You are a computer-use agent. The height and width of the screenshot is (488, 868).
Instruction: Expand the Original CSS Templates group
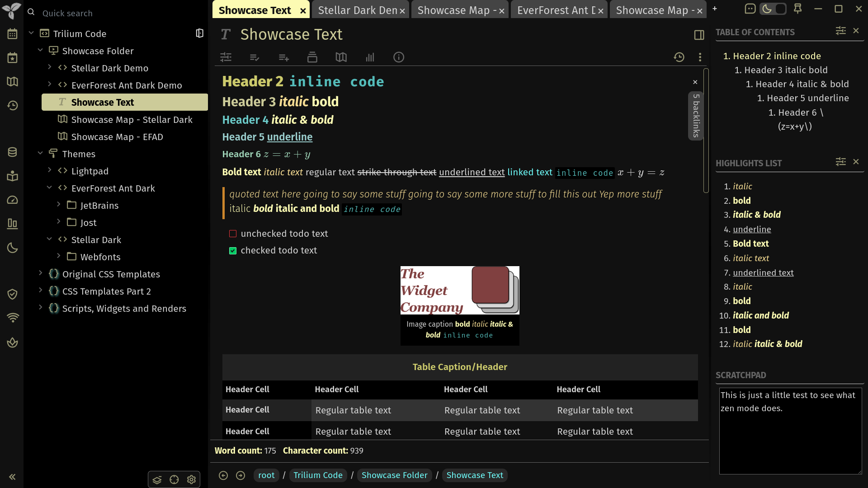41,274
